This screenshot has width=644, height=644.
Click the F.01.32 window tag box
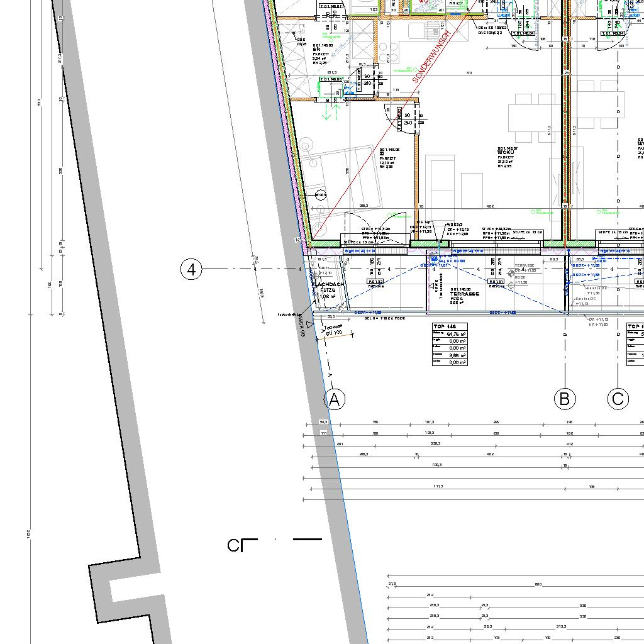(375, 282)
